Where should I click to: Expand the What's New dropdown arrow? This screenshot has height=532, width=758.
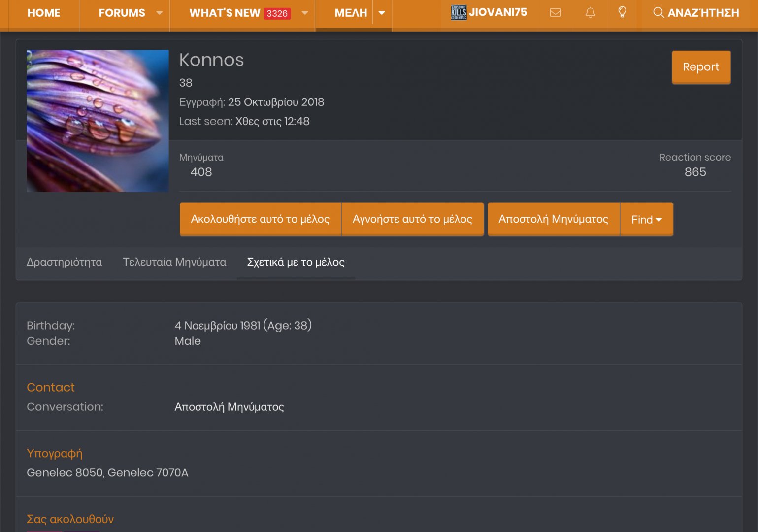pos(305,13)
